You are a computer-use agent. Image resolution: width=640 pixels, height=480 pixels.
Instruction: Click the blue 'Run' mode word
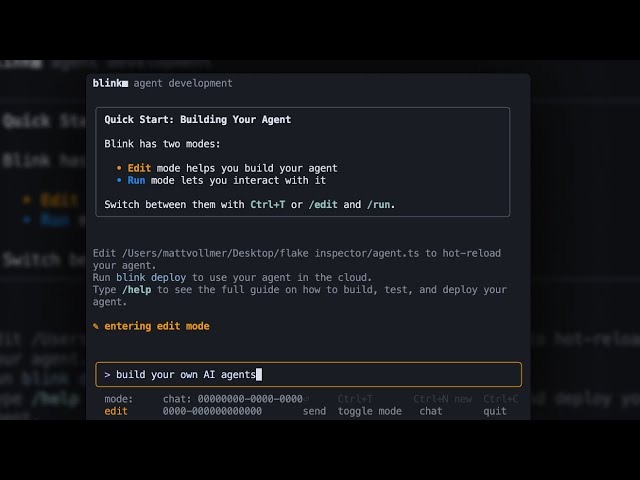click(136, 180)
